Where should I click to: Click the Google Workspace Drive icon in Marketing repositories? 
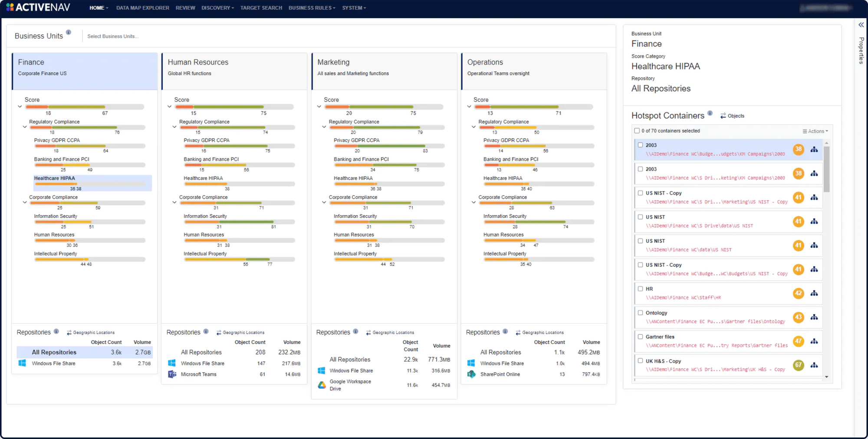coord(322,384)
